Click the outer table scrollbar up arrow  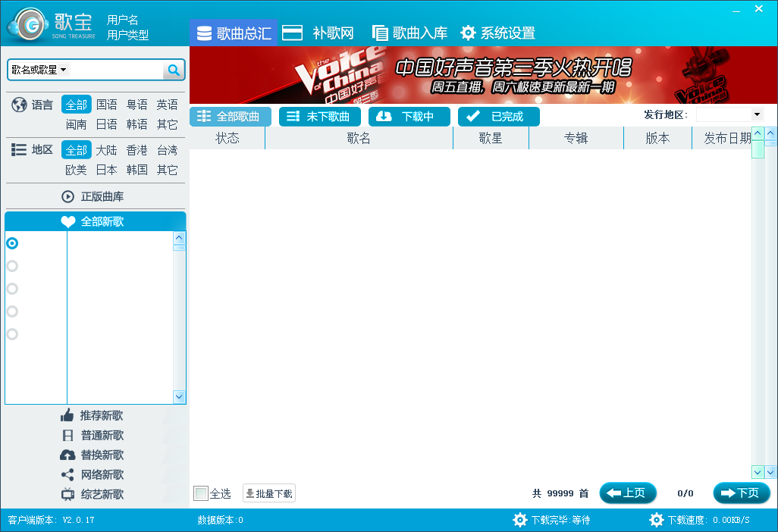coord(770,133)
